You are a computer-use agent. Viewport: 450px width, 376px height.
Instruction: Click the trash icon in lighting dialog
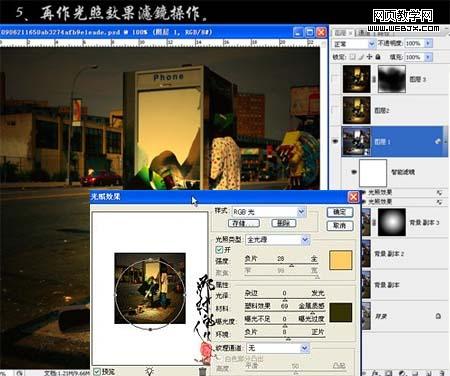pos(202,371)
